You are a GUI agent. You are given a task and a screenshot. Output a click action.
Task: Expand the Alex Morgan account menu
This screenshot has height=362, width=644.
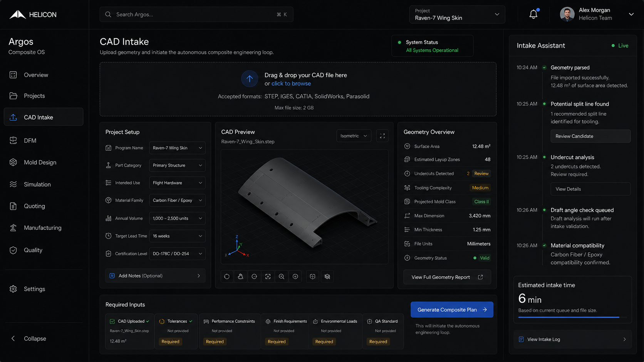631,14
